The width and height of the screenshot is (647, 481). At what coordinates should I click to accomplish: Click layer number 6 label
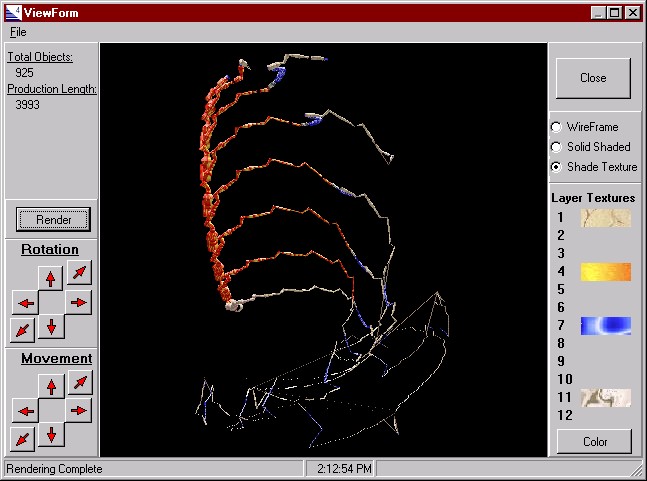pos(561,307)
